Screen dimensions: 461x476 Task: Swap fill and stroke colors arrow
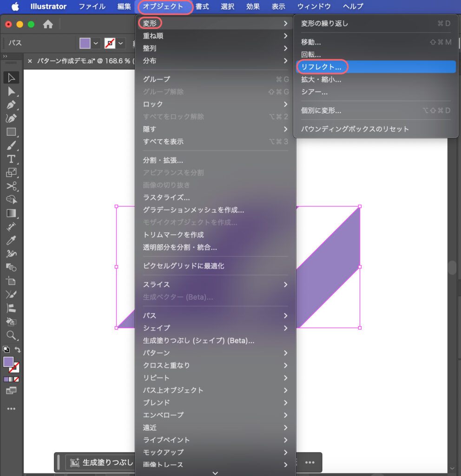click(18, 350)
